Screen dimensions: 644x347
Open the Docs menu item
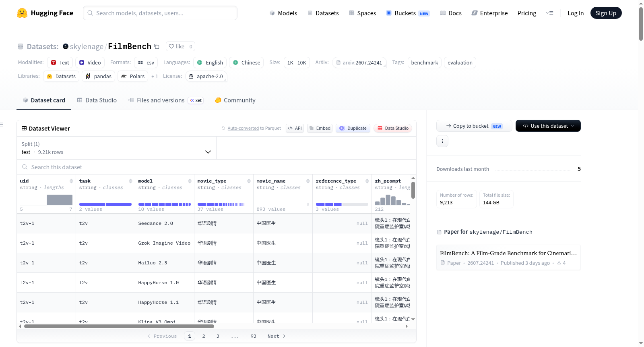451,13
